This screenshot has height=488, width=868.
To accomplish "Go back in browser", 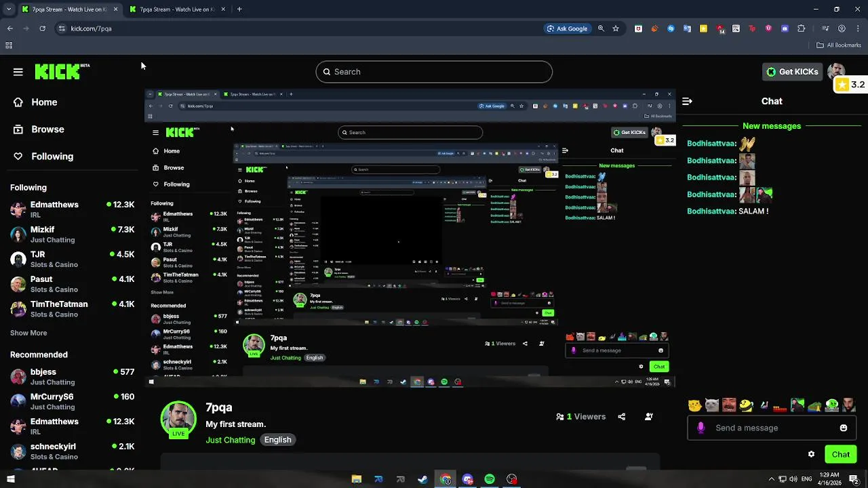I will click(9, 28).
